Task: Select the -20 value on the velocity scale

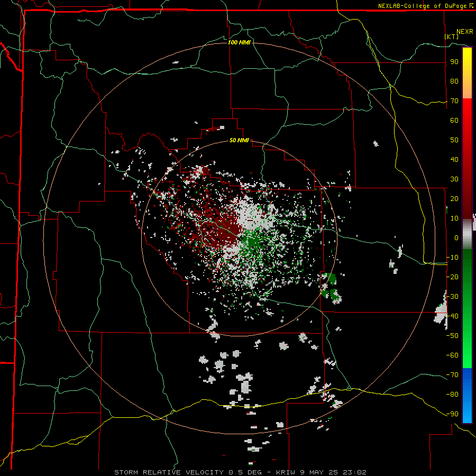Action: [x=452, y=277]
